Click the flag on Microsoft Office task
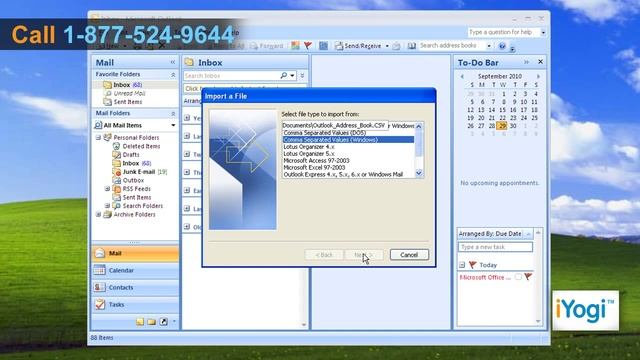This screenshot has width=640, height=360. tap(528, 277)
